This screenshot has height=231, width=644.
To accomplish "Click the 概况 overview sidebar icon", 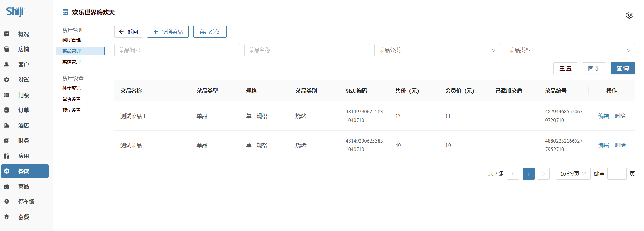I will point(7,34).
